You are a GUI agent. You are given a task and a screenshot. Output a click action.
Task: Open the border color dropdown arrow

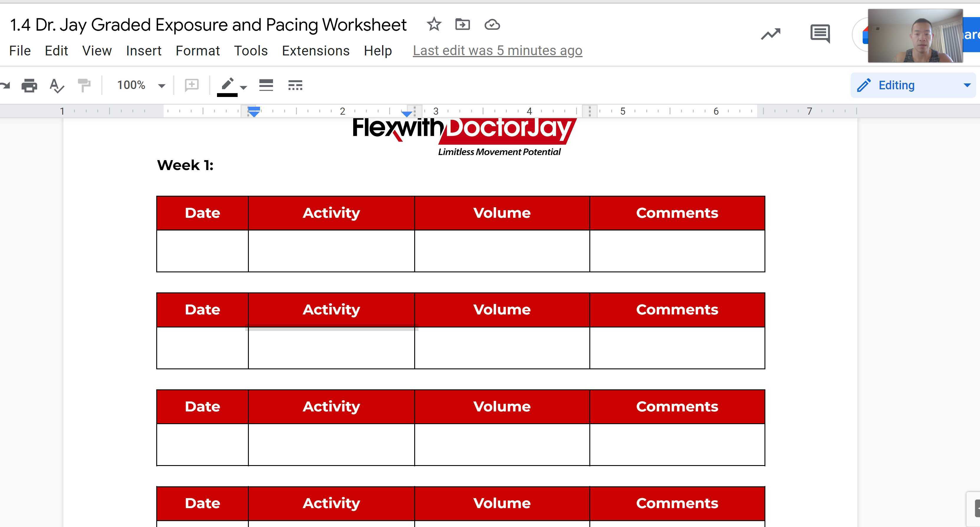pyautogui.click(x=244, y=88)
